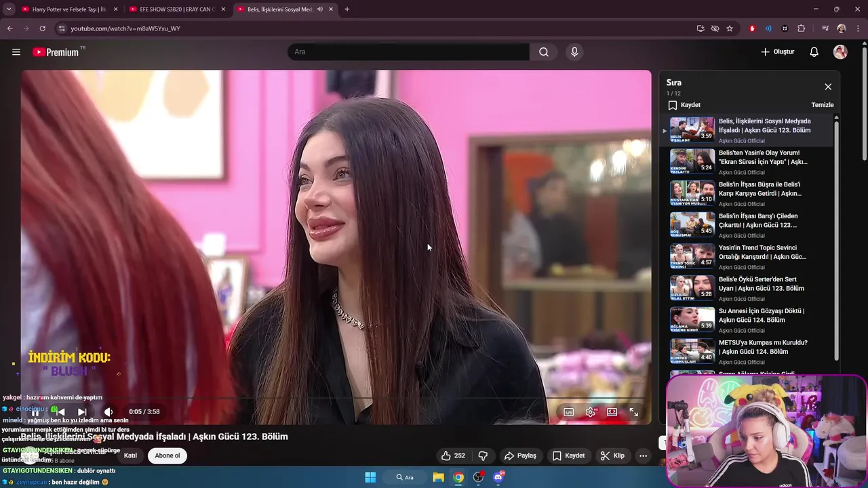Click the search magnifier button

[544, 52]
